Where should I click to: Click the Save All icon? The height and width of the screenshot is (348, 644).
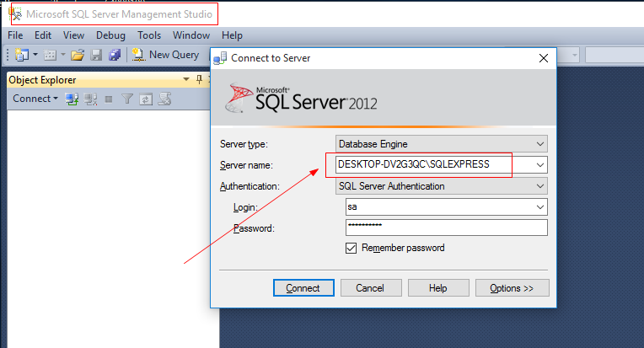[115, 55]
